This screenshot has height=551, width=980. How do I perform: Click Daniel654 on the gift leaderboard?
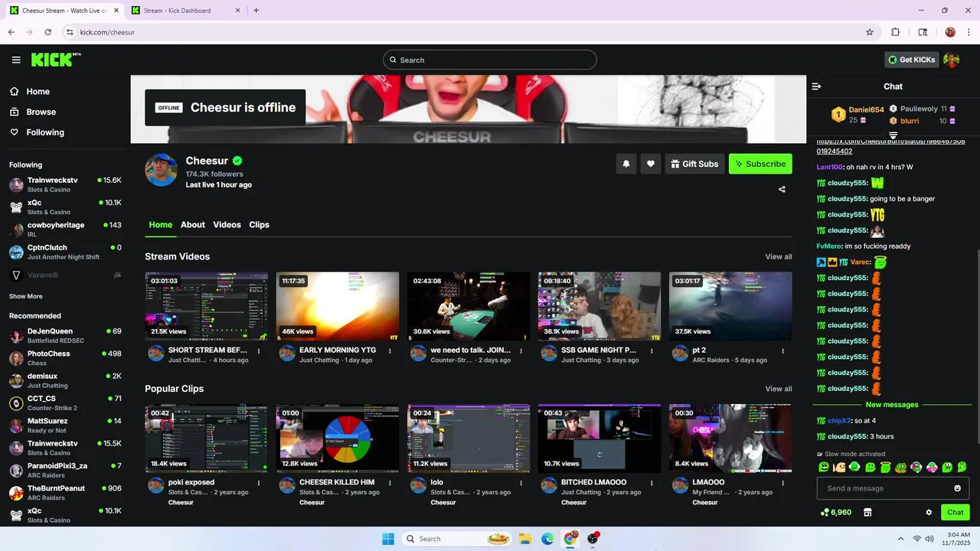[867, 109]
